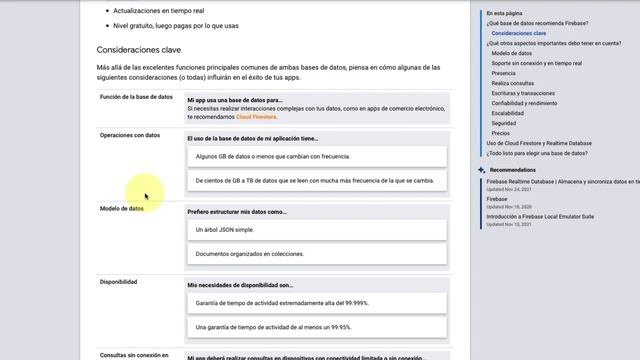Click 'Actualizaciones en tiempo real' bullet
This screenshot has height=360, width=640.
(x=158, y=11)
